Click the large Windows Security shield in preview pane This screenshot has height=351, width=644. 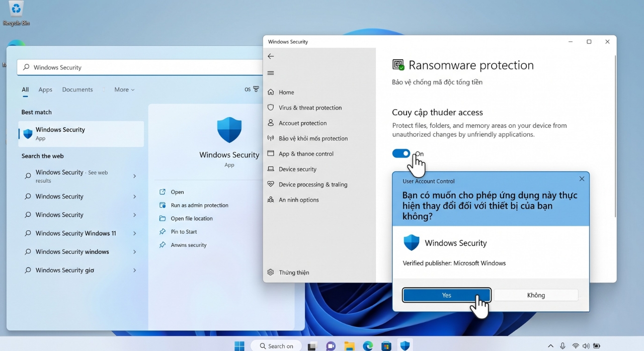pyautogui.click(x=229, y=130)
